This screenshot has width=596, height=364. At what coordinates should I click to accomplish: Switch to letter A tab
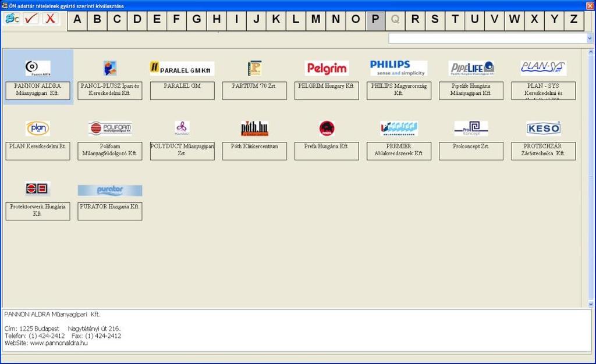click(x=77, y=19)
